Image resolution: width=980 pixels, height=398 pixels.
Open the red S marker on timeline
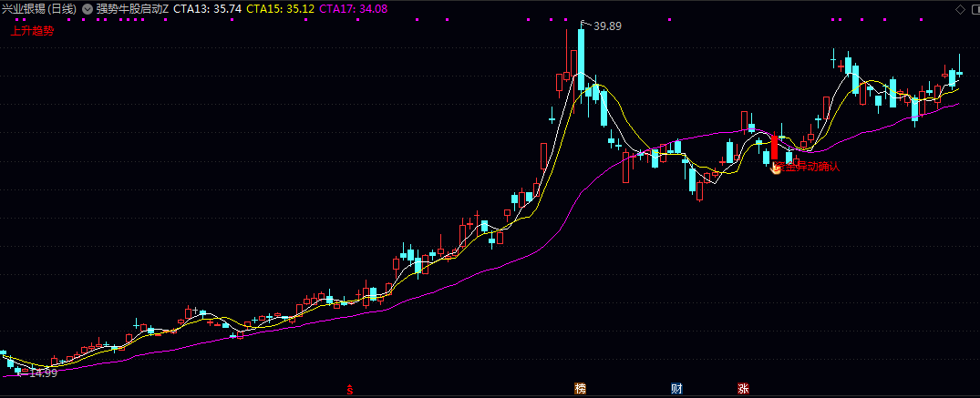[350, 389]
